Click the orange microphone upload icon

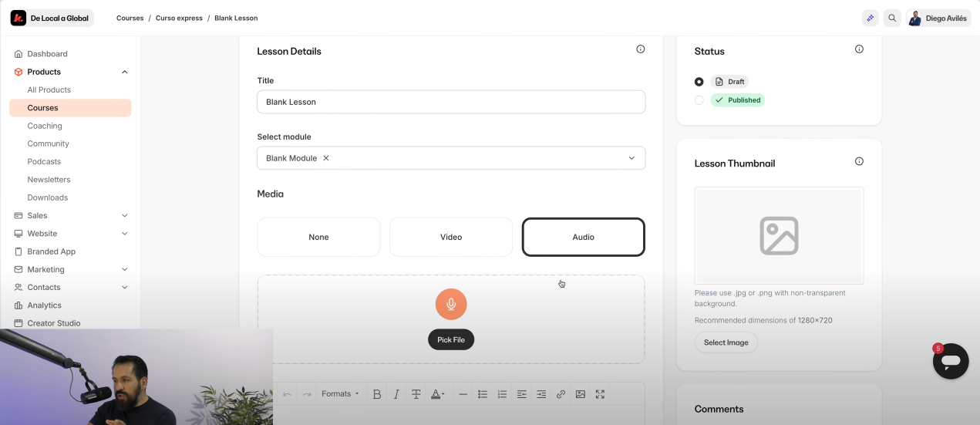[451, 304]
